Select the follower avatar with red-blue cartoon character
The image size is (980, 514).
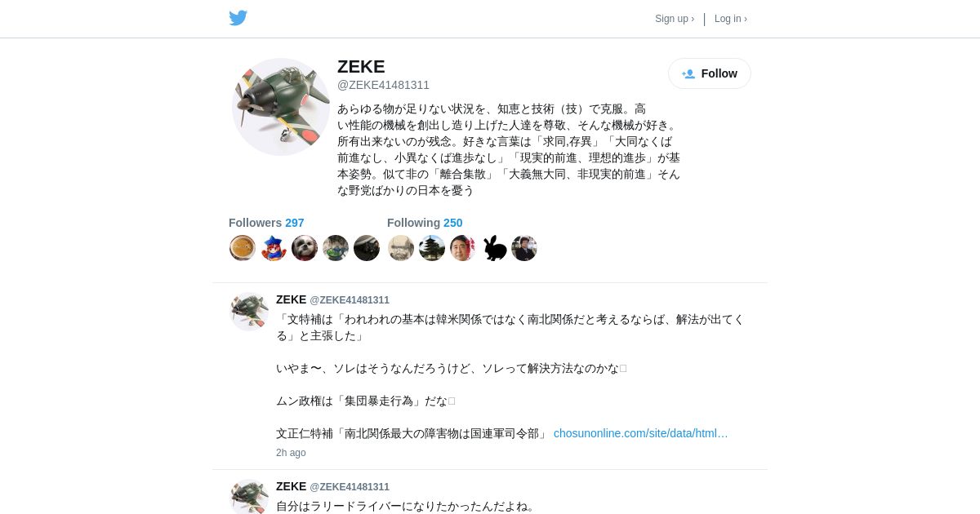(x=274, y=248)
